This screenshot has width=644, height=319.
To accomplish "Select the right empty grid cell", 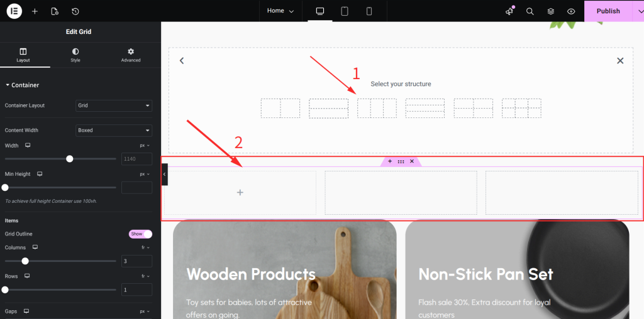I will point(562,193).
